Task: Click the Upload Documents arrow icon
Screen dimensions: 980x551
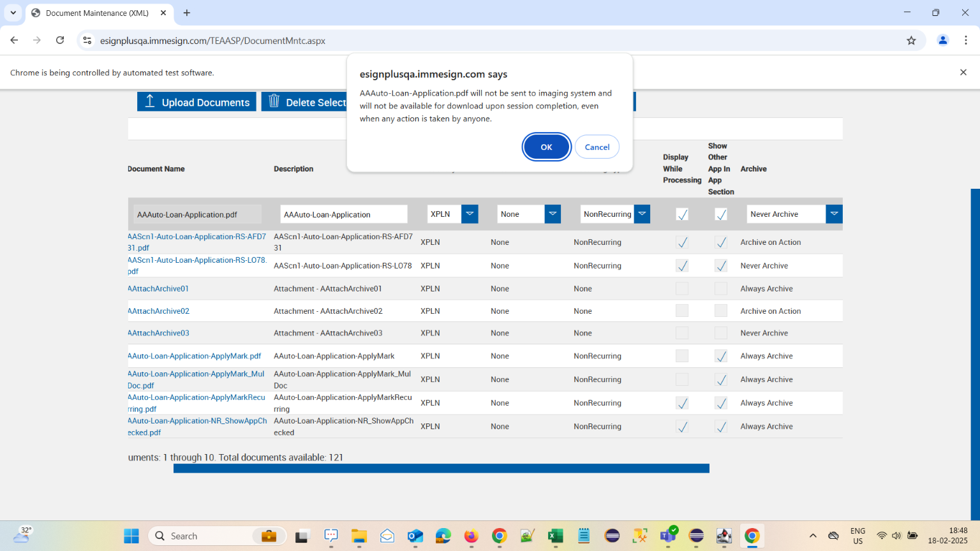Action: (150, 101)
